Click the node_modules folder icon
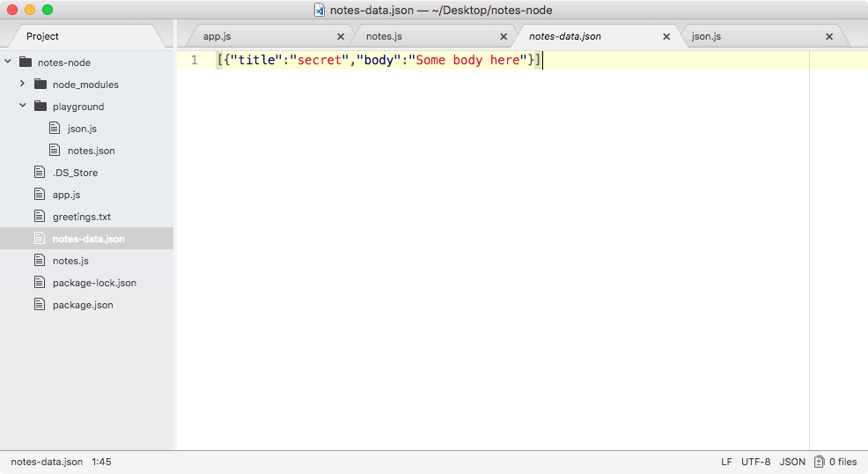The height and width of the screenshot is (474, 868). pyautogui.click(x=40, y=84)
